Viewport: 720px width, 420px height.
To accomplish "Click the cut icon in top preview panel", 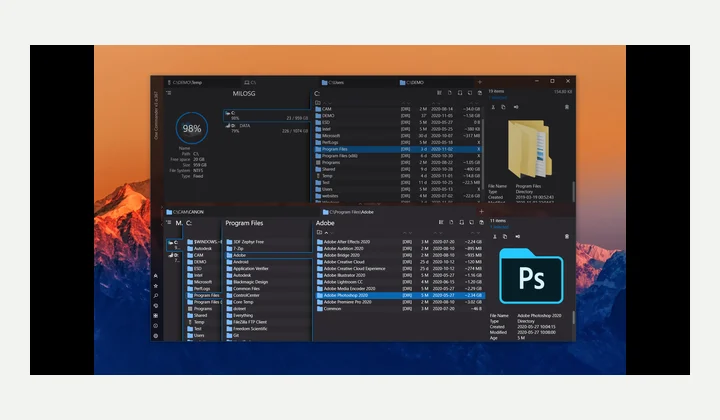I will pyautogui.click(x=493, y=107).
